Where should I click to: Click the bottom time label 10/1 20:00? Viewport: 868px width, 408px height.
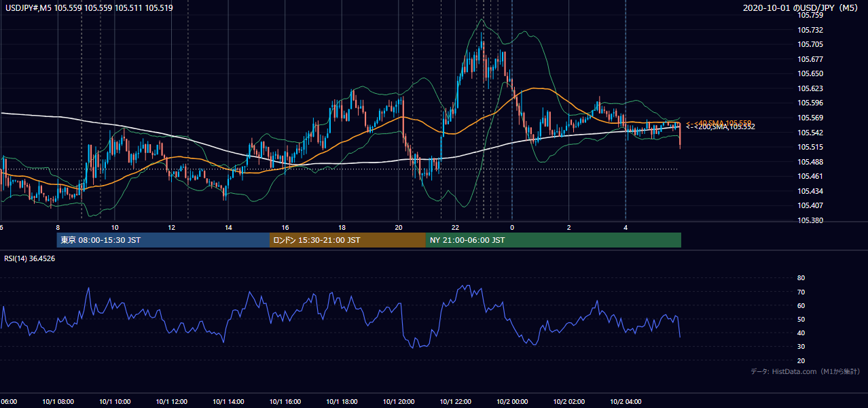(399, 401)
